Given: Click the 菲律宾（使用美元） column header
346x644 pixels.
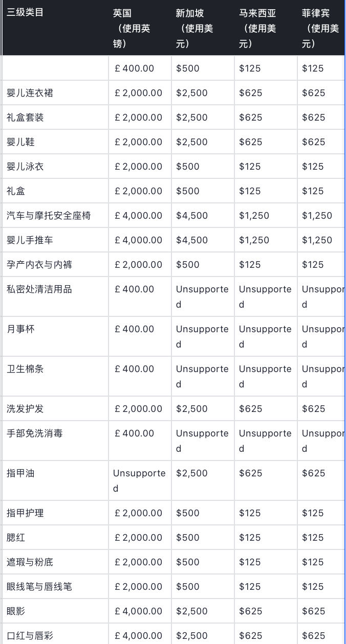Looking at the screenshot, I should (320, 28).
